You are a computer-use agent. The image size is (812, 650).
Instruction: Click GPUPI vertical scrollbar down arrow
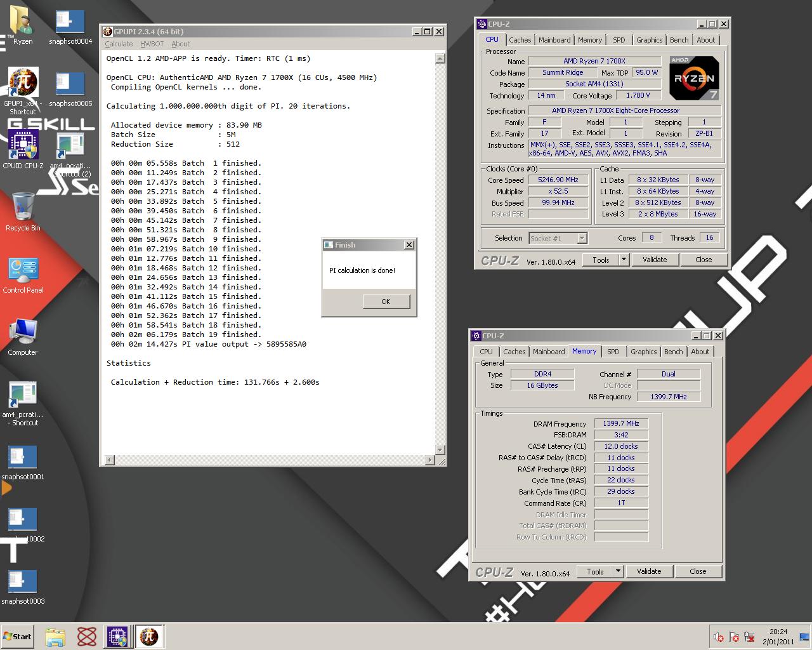click(440, 451)
